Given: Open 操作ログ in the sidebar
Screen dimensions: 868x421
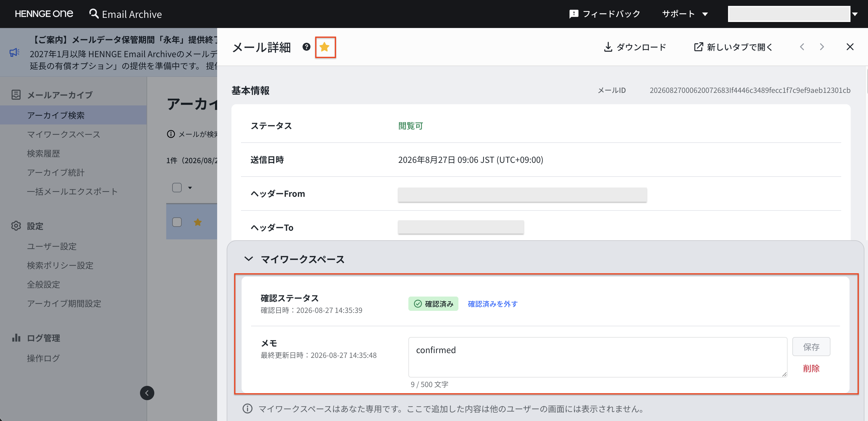Looking at the screenshot, I should (x=43, y=358).
